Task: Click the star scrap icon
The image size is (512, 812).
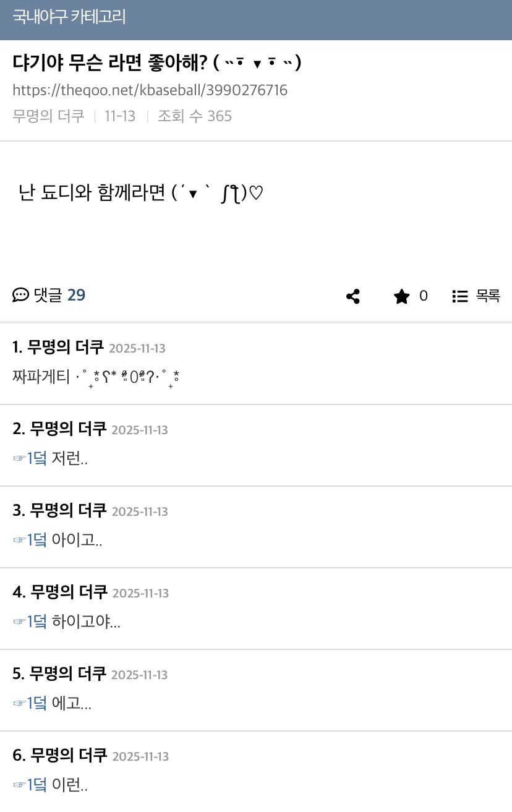Action: click(x=401, y=297)
